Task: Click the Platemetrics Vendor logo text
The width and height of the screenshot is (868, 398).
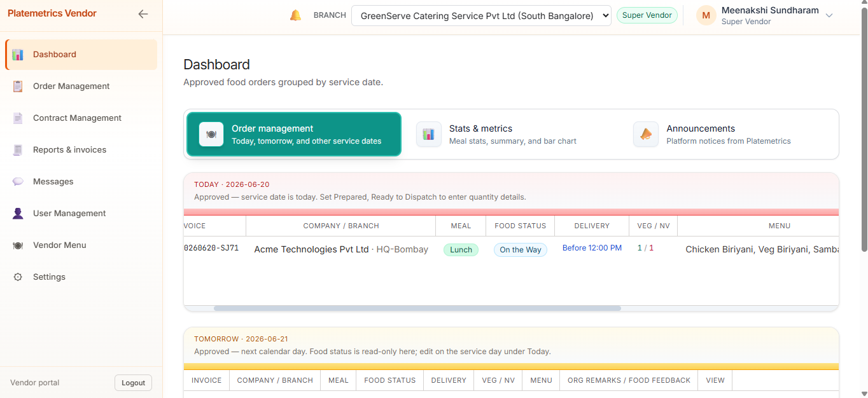Action: pyautogui.click(x=52, y=13)
